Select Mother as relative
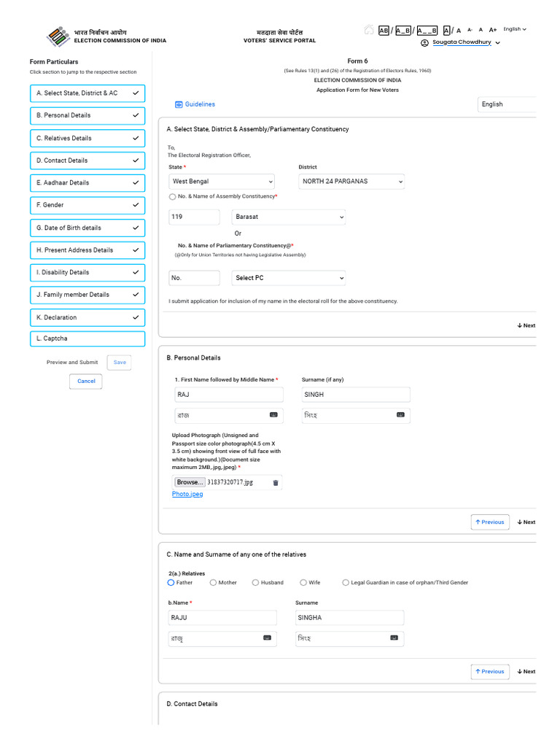Screen dimensions: 560x747 coord(213,583)
